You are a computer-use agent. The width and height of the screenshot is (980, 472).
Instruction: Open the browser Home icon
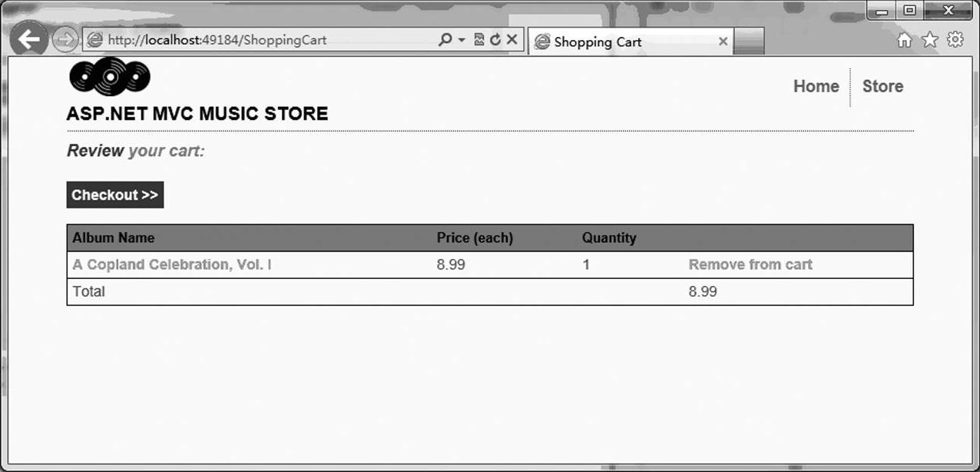[905, 40]
